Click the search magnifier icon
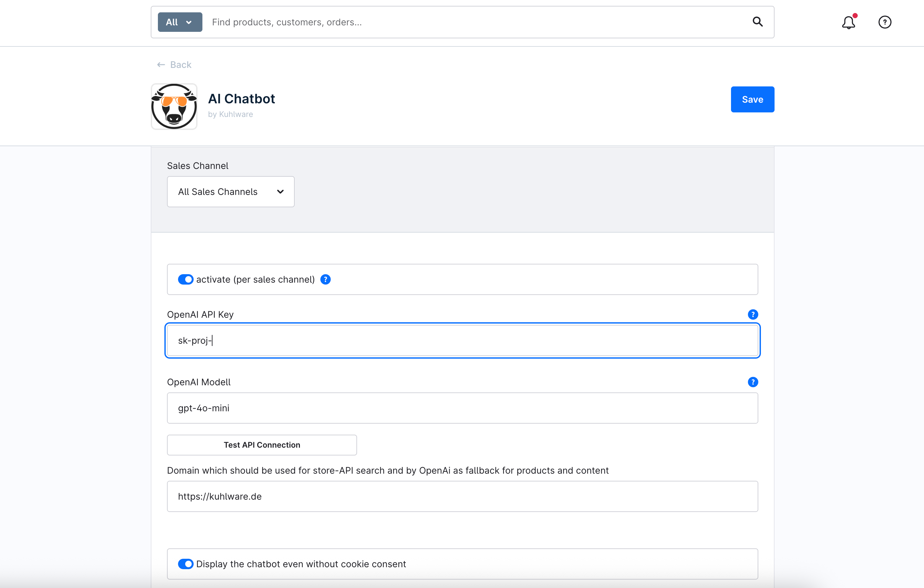This screenshot has height=588, width=924. tap(757, 22)
